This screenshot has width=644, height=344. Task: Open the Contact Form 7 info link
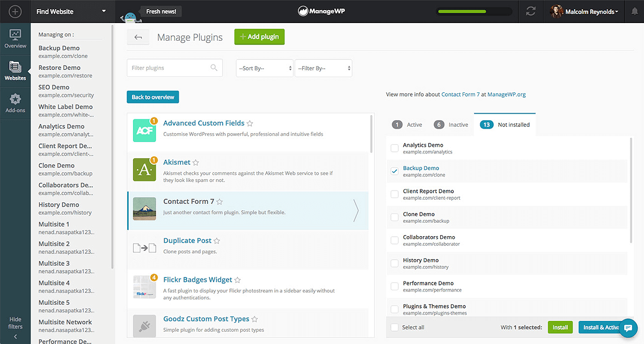460,94
